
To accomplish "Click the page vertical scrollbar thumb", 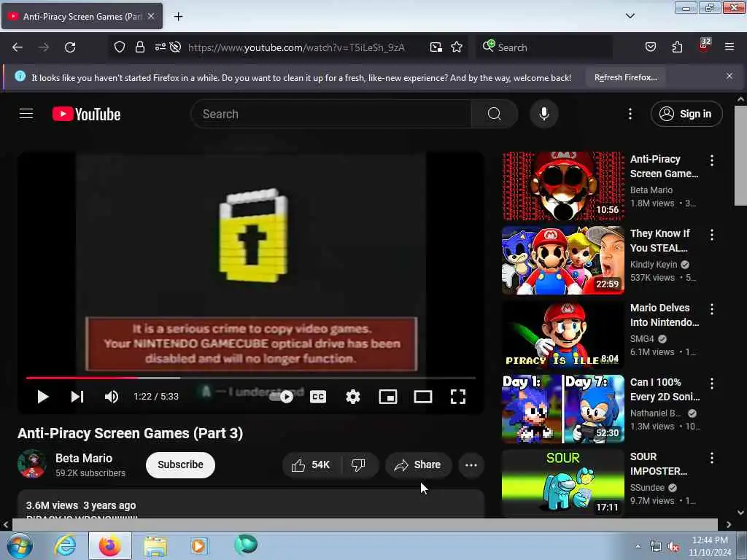I will point(740,156).
